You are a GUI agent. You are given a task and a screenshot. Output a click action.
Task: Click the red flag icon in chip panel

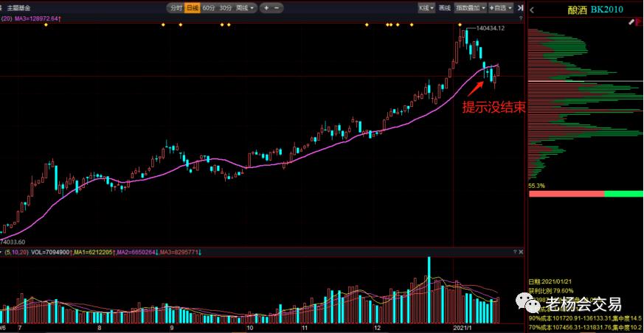pyautogui.click(x=638, y=23)
